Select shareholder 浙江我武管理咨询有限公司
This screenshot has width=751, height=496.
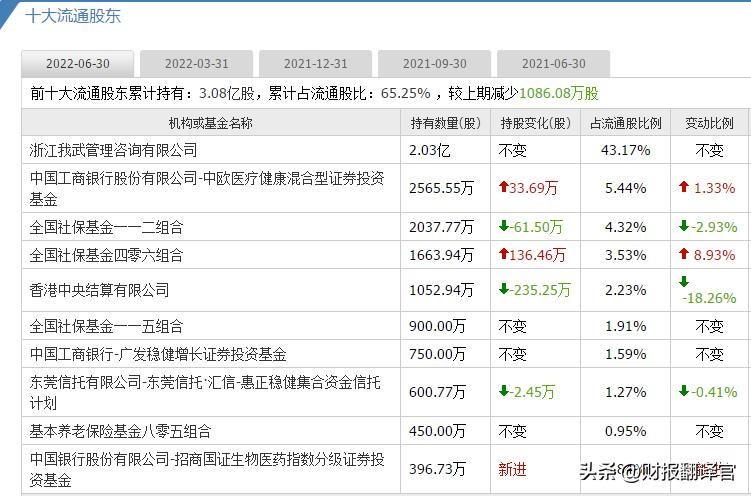point(113,150)
